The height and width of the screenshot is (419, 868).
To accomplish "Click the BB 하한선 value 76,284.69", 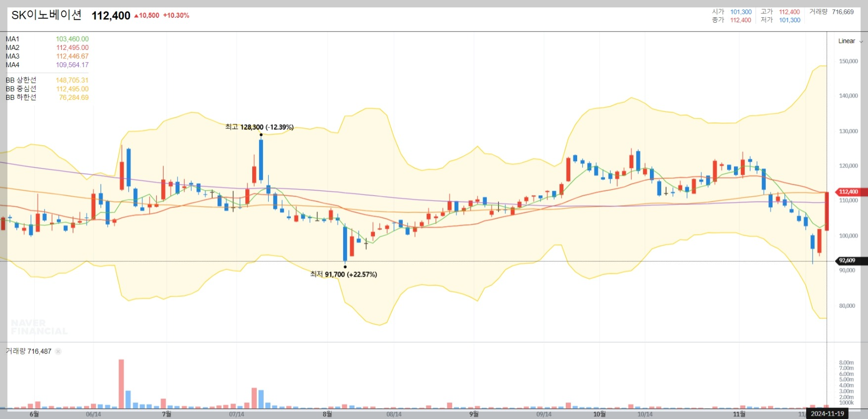I will (x=74, y=97).
